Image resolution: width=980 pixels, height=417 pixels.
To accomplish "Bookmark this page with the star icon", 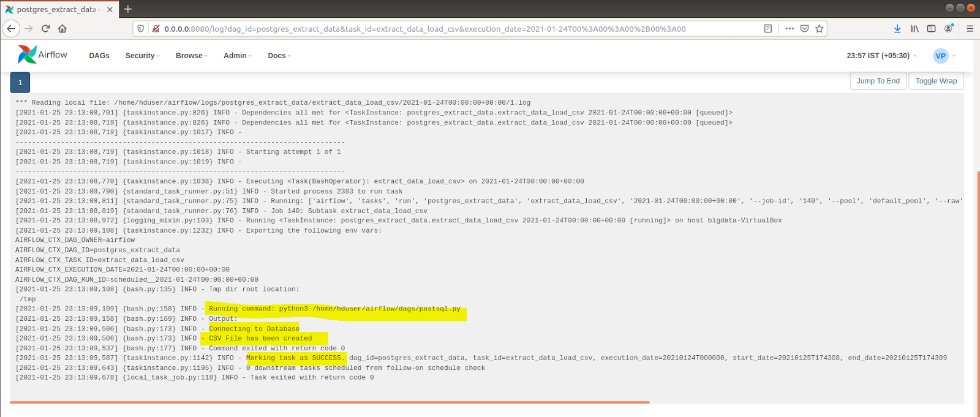I will pyautogui.click(x=819, y=29).
